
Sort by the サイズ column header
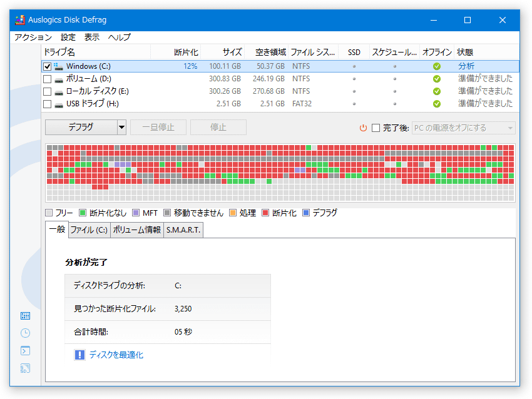tap(223, 52)
